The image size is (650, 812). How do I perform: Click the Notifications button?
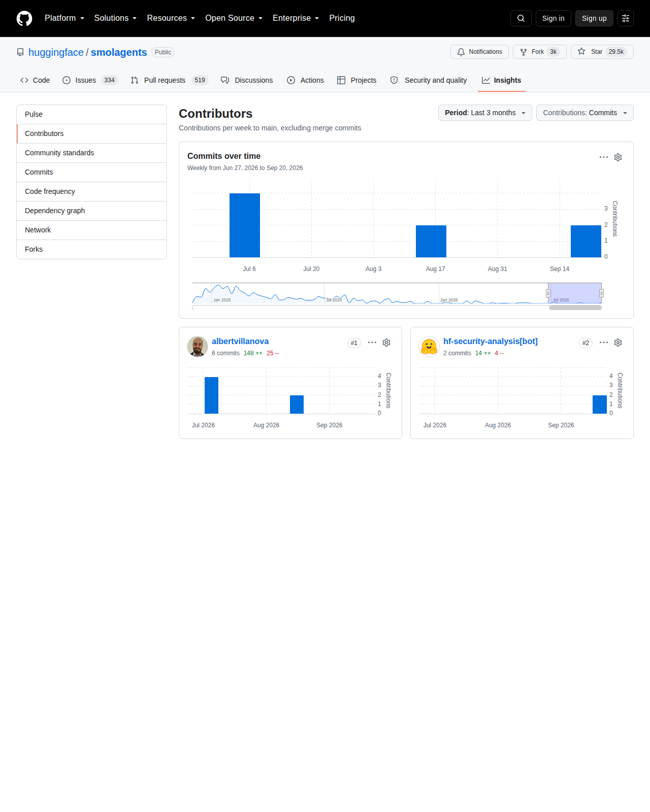(x=479, y=52)
